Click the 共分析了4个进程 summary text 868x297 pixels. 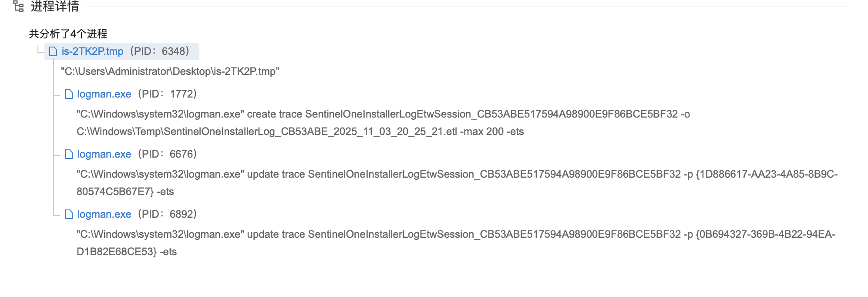pyautogui.click(x=68, y=34)
